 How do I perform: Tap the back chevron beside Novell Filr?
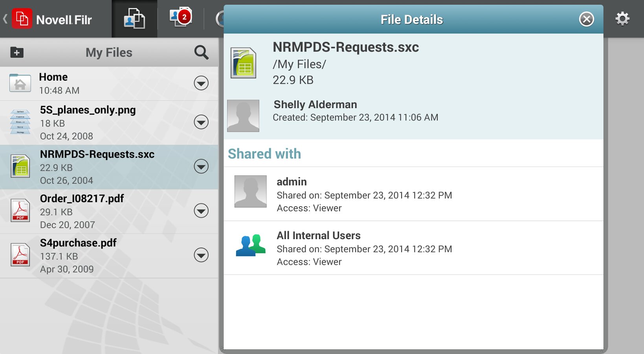[5, 19]
